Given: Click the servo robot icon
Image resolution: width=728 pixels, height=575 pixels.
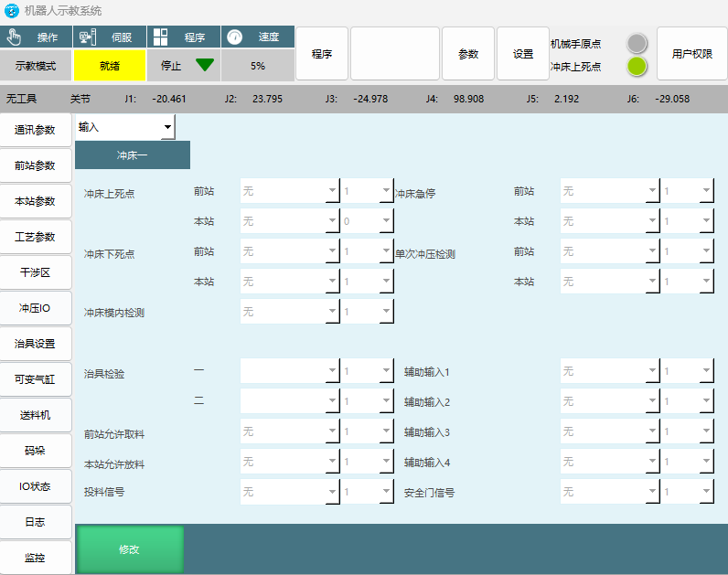Looking at the screenshot, I should tap(88, 37).
